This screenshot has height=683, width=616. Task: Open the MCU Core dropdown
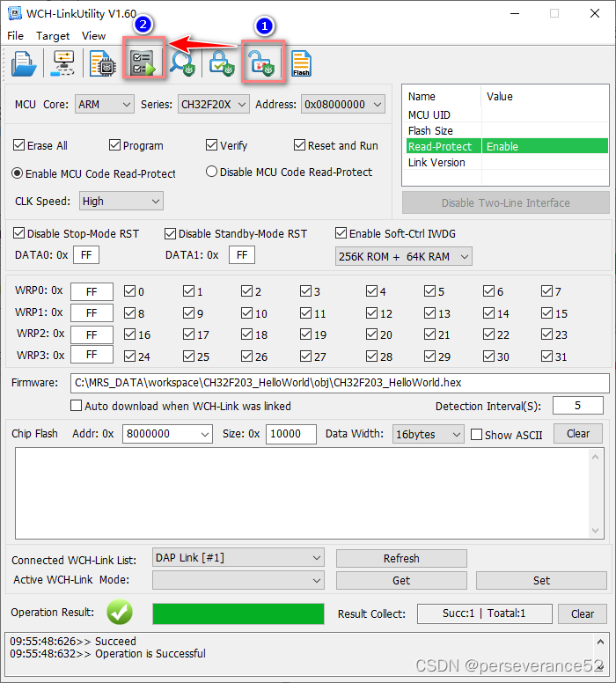click(105, 105)
